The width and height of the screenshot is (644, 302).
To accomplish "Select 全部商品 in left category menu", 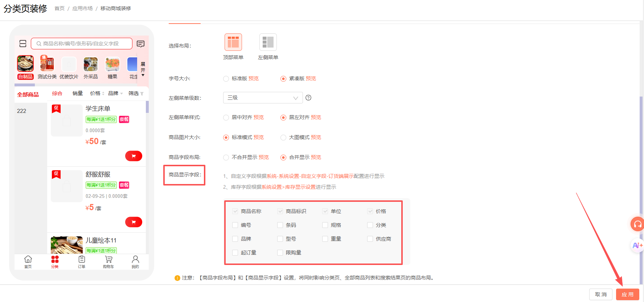I will coord(28,95).
